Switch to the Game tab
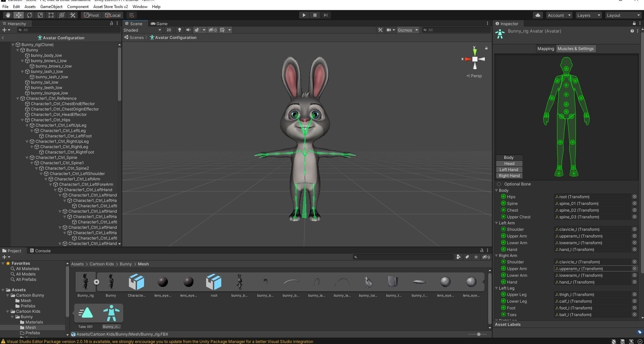 tap(159, 24)
